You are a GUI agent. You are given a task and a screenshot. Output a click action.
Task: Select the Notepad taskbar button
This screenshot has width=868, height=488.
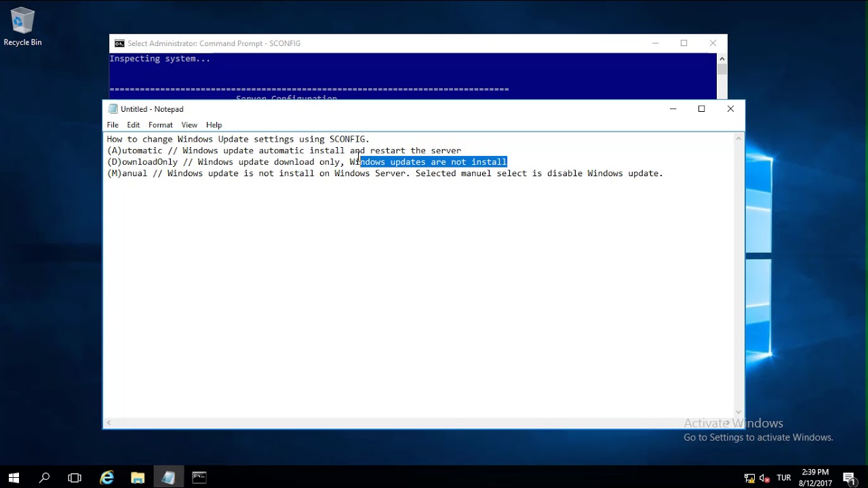click(x=168, y=477)
